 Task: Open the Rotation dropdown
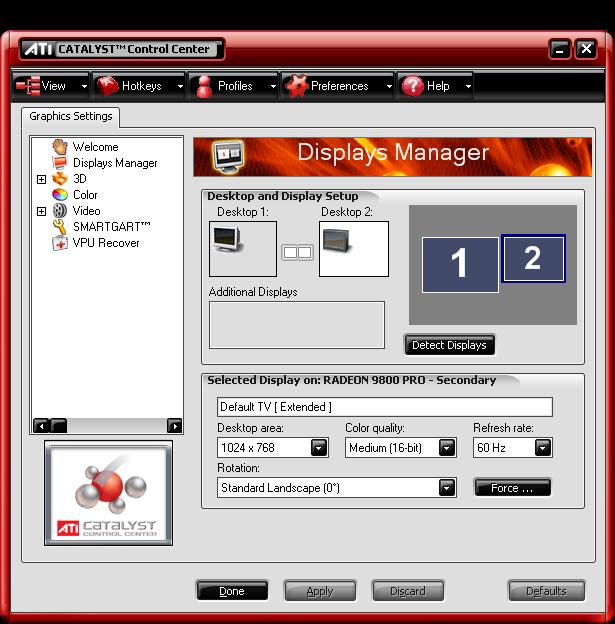[x=447, y=488]
